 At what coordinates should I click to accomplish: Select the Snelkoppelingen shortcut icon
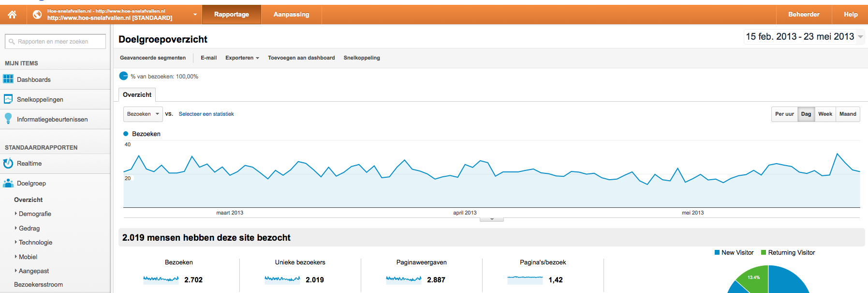(x=8, y=99)
